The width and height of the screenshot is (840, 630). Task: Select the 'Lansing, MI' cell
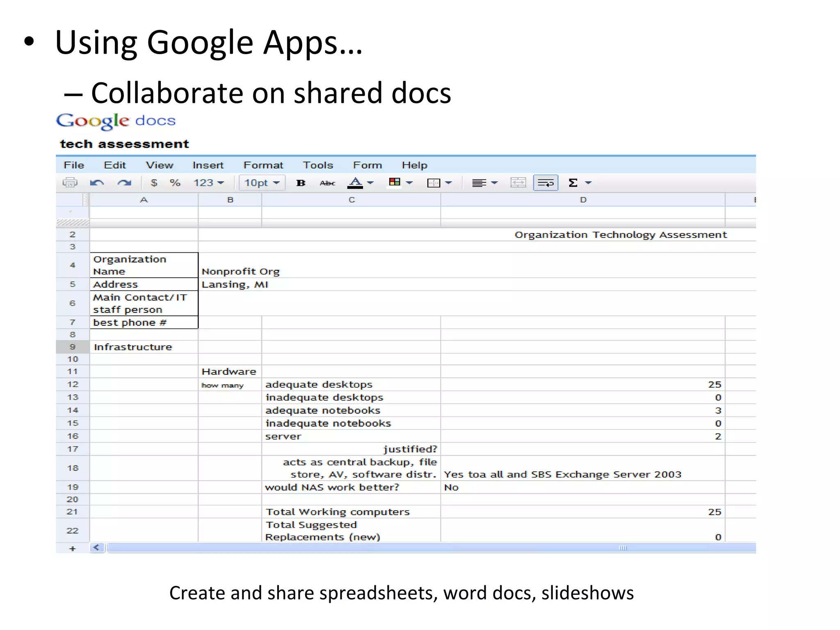pyautogui.click(x=477, y=284)
